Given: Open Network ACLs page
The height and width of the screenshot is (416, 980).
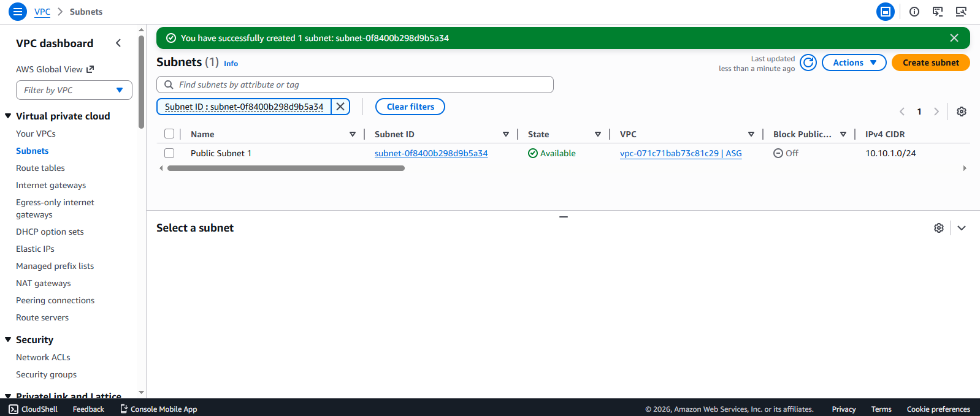Looking at the screenshot, I should tap(43, 357).
